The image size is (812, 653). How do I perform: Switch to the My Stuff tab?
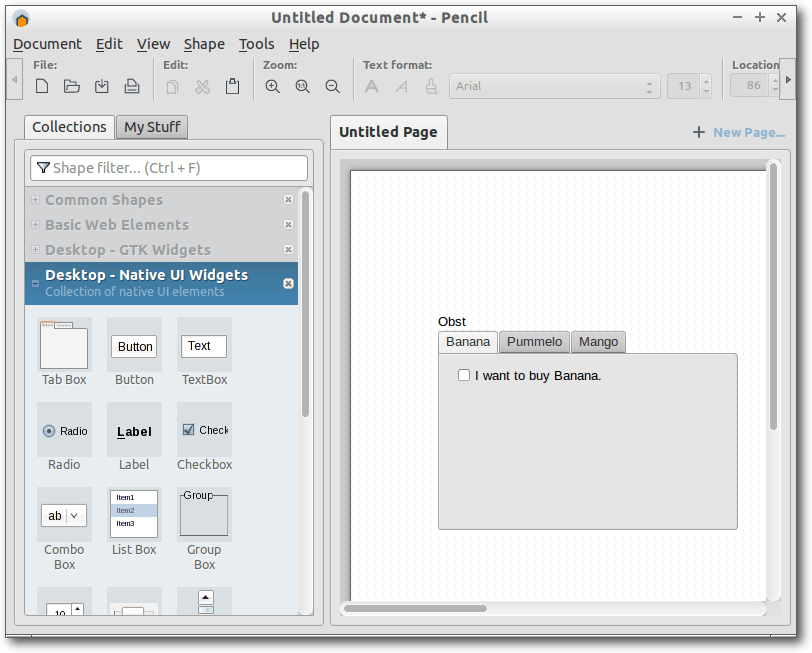pyautogui.click(x=151, y=127)
